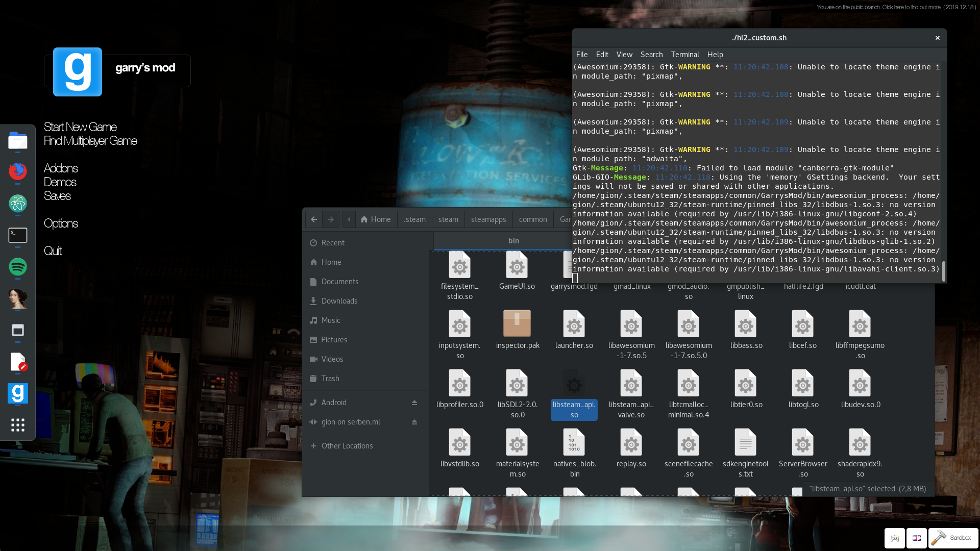
Task: Select the GameUI.so file icon
Action: click(x=517, y=265)
